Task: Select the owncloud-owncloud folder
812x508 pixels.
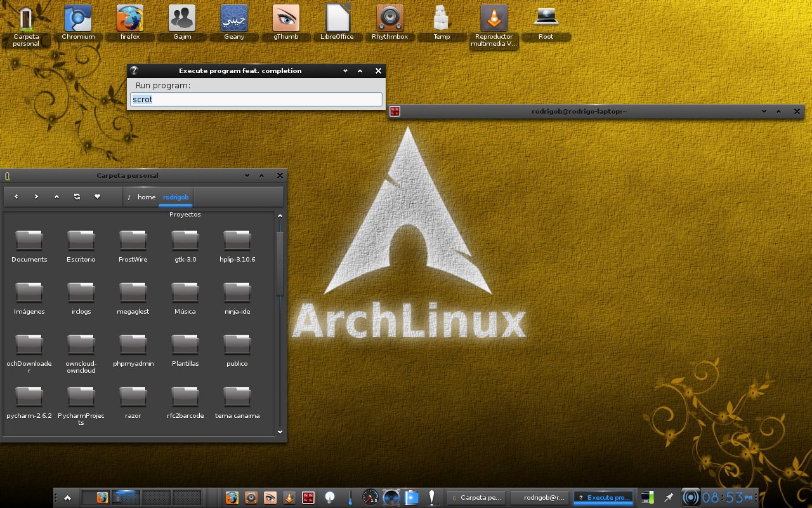Action: coord(81,354)
